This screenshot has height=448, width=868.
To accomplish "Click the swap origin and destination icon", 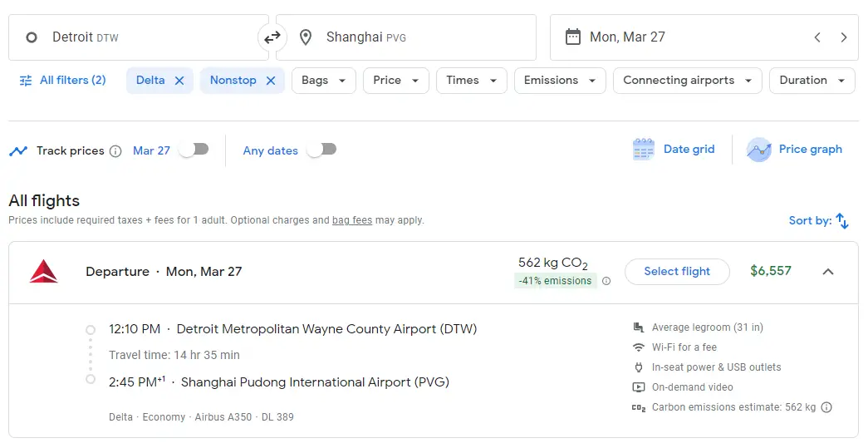I will (272, 37).
